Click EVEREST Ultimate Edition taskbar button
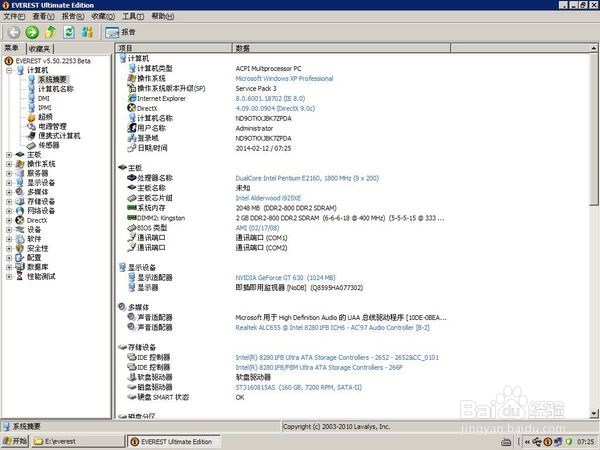This screenshot has width=600, height=450. (x=174, y=441)
